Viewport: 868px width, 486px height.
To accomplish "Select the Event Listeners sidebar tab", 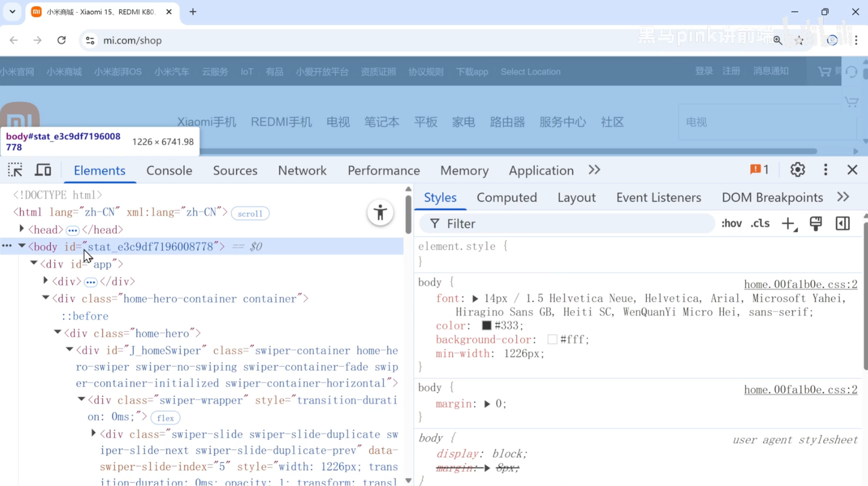I will click(x=658, y=197).
